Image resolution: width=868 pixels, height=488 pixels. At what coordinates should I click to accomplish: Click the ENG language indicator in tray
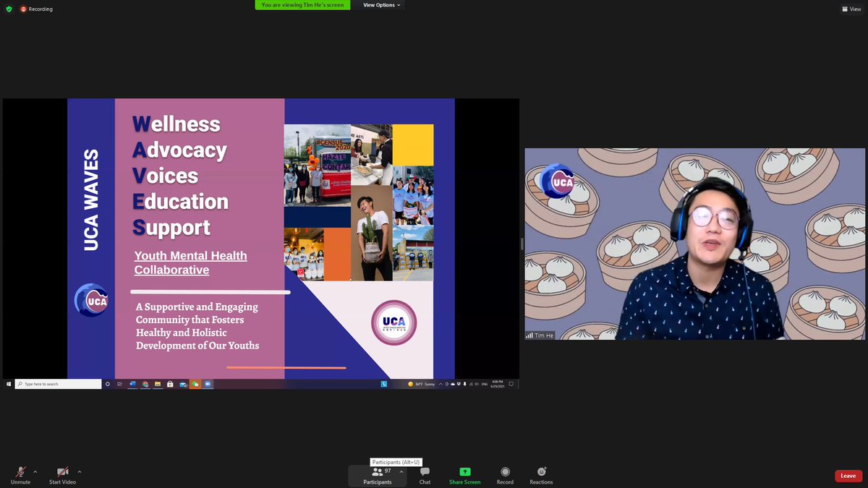pyautogui.click(x=485, y=384)
